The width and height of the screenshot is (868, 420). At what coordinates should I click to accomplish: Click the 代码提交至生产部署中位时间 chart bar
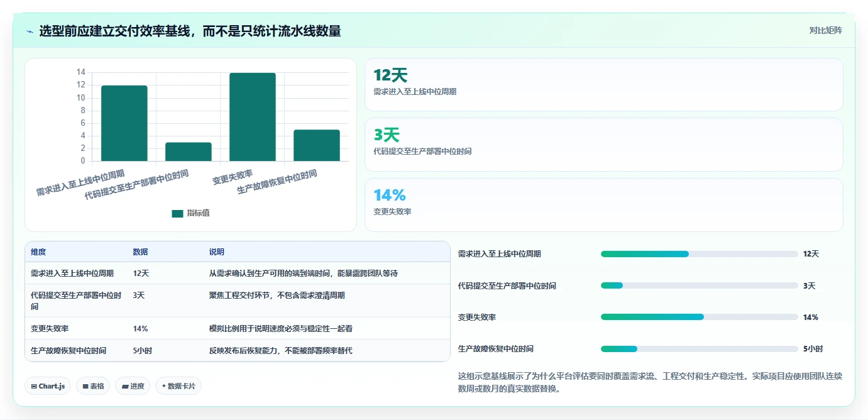(189, 152)
